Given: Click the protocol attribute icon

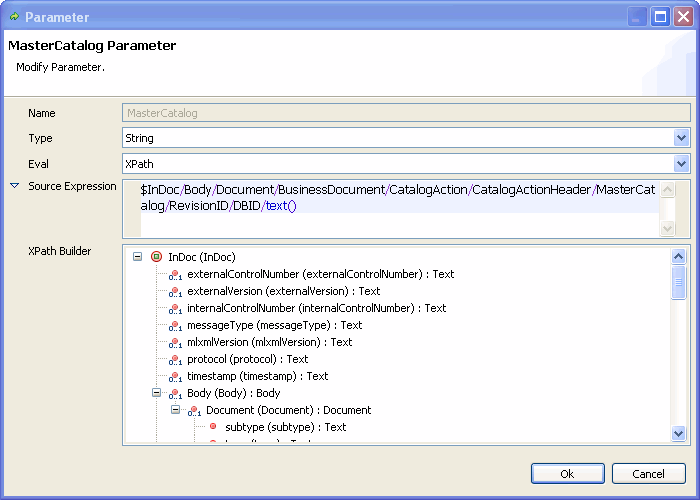Looking at the screenshot, I should [175, 360].
